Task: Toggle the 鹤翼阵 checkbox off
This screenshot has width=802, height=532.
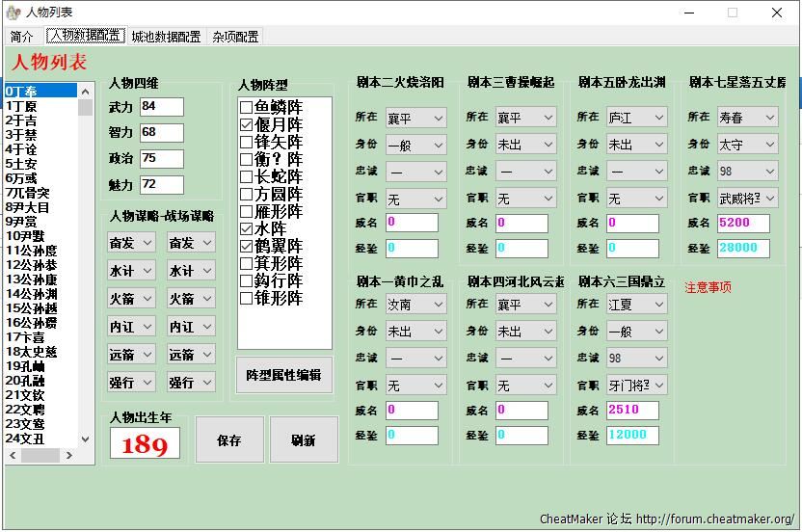Action: (247, 246)
